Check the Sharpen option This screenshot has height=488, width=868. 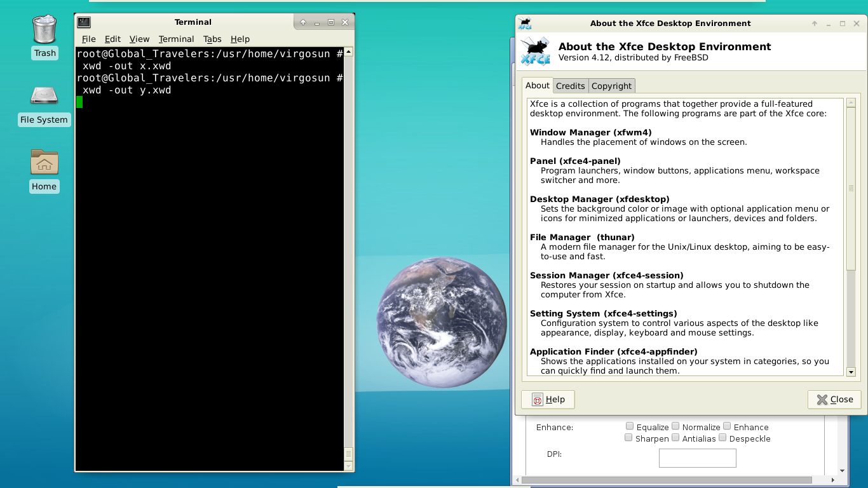click(628, 438)
